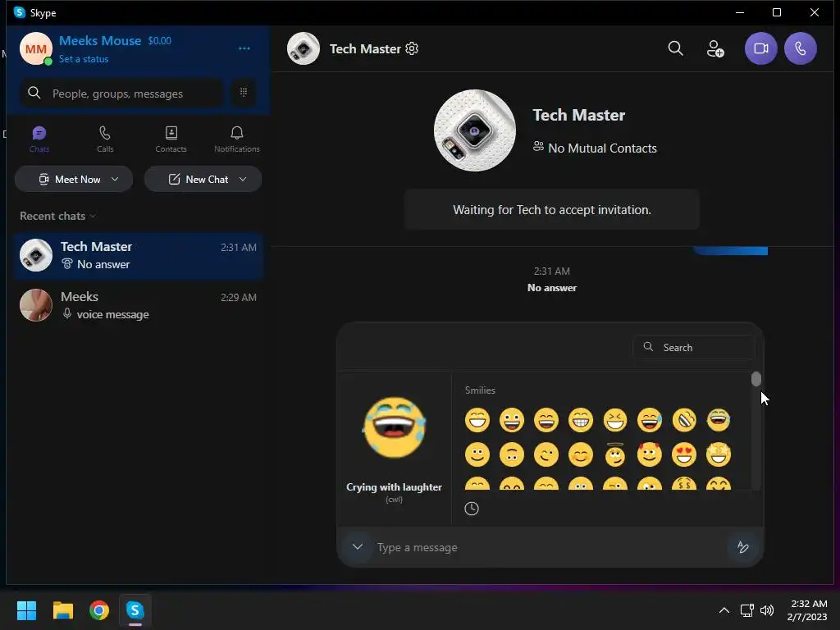
Task: Open Tech Master chat settings gear
Action: click(412, 48)
